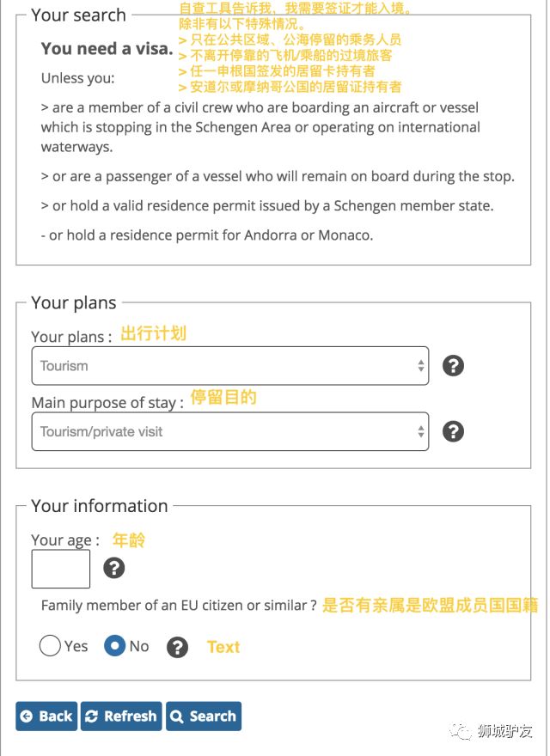550x756 pixels.
Task: Click the Your search section title
Action: pos(78,15)
